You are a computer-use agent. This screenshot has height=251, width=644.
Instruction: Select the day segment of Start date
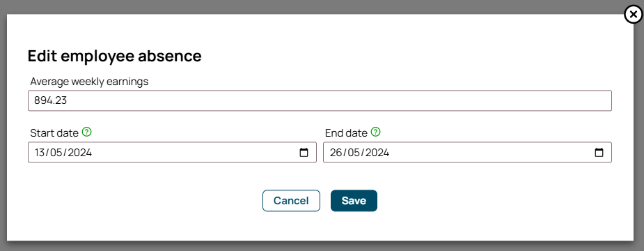pyautogui.click(x=40, y=153)
